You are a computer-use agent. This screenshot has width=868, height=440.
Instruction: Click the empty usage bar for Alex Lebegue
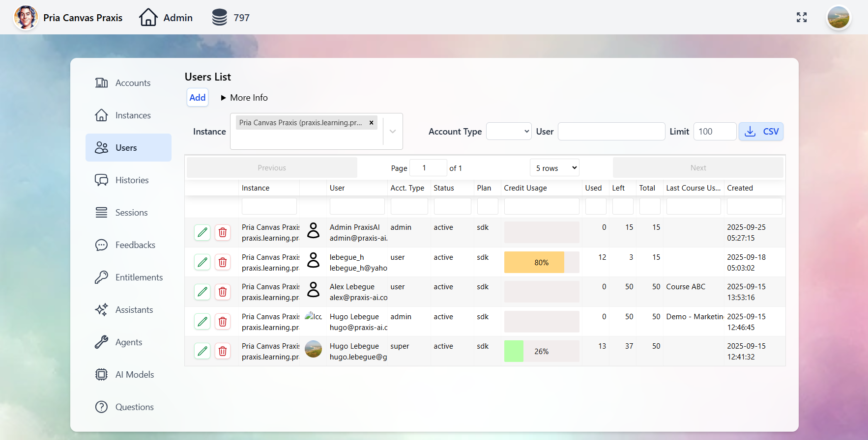click(x=542, y=292)
